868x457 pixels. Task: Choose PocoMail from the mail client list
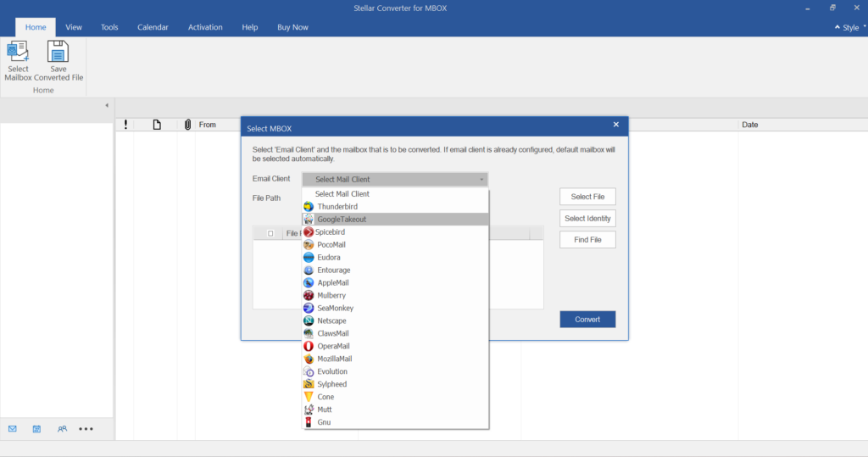tap(395, 245)
